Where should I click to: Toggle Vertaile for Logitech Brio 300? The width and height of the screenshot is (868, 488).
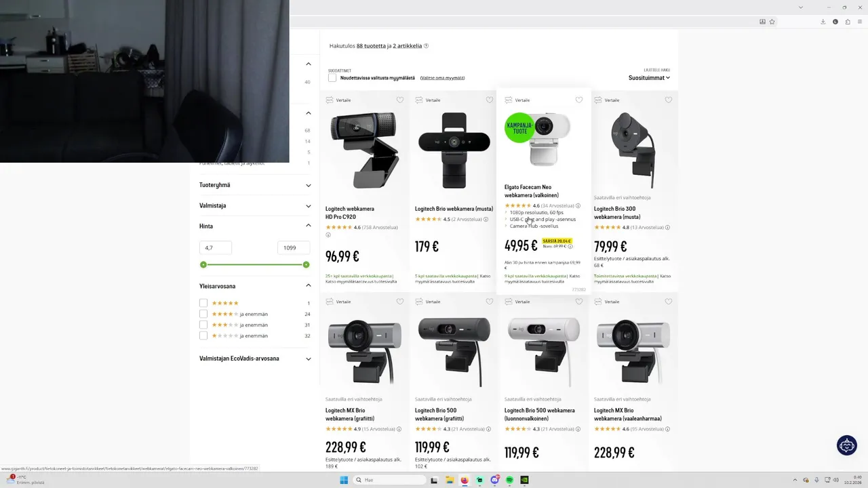(607, 100)
